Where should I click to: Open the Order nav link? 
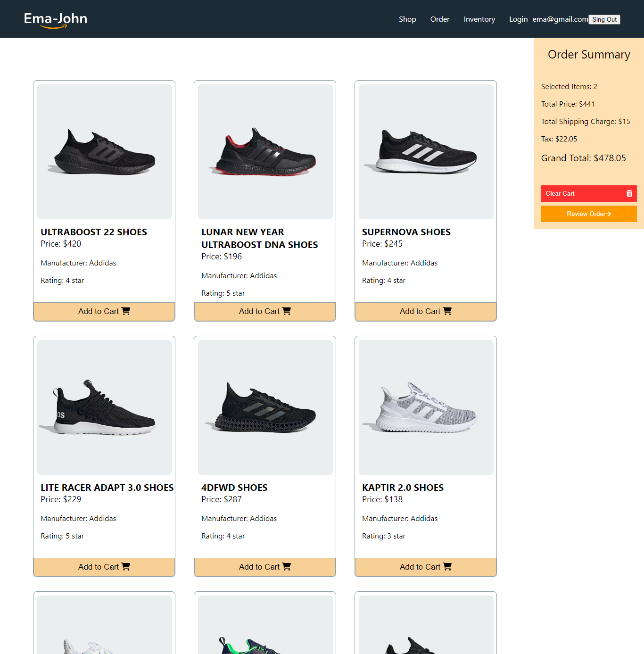(x=440, y=19)
